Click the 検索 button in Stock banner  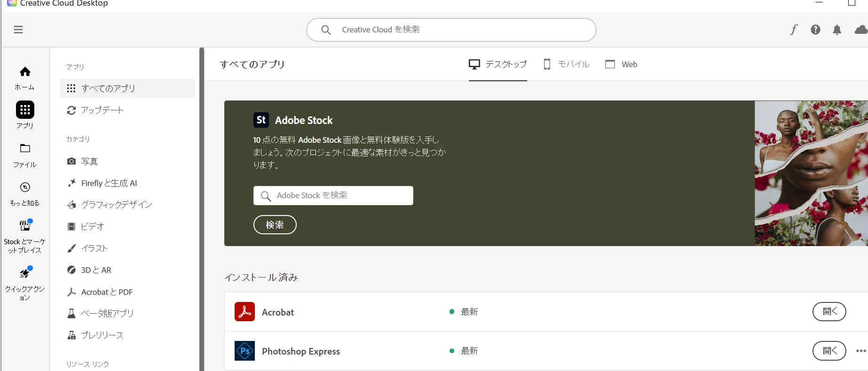(x=275, y=225)
